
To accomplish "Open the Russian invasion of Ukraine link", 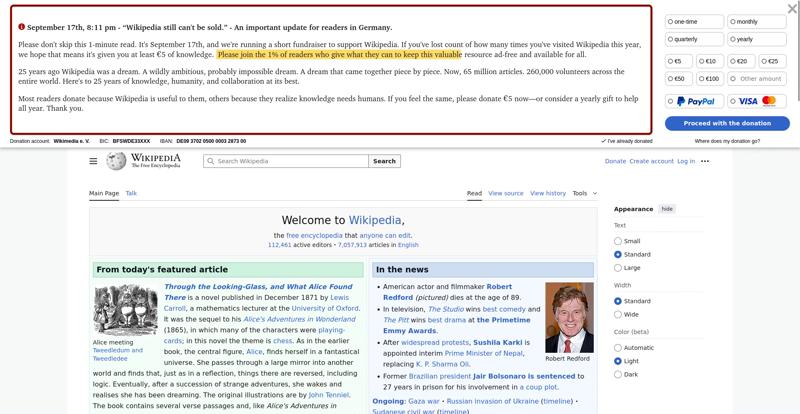I will [492, 401].
